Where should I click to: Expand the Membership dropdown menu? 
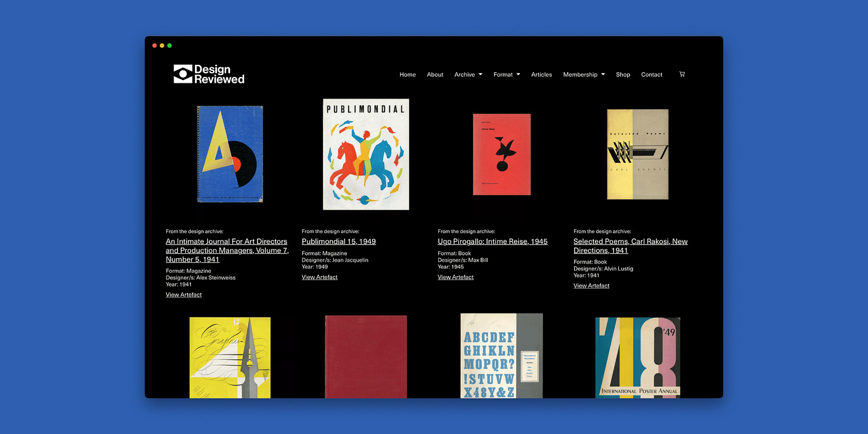584,75
